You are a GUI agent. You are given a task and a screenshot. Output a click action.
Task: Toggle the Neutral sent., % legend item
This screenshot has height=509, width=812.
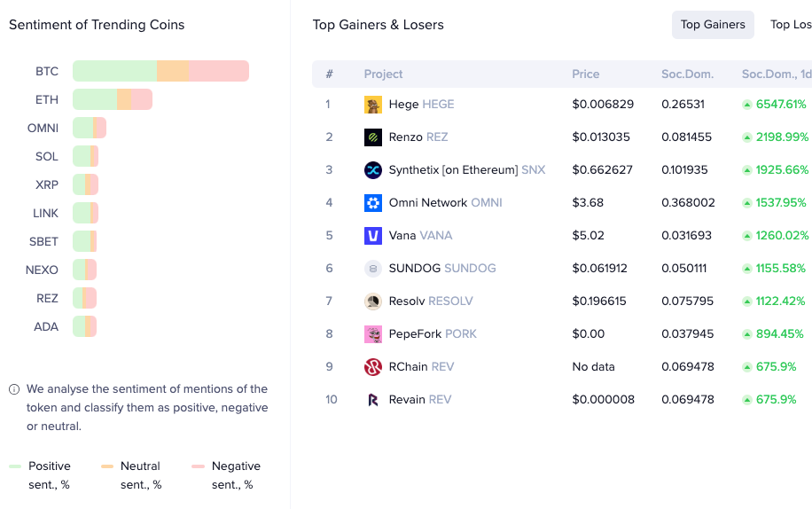pyautogui.click(x=132, y=475)
